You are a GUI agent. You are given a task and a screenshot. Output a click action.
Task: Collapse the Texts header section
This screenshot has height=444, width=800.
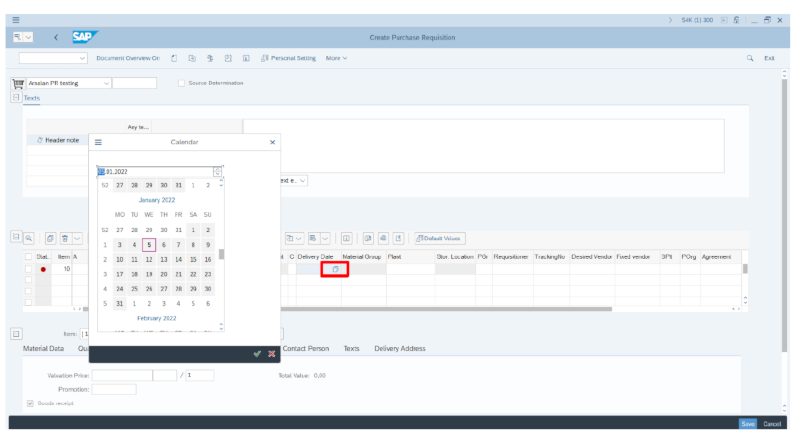16,98
